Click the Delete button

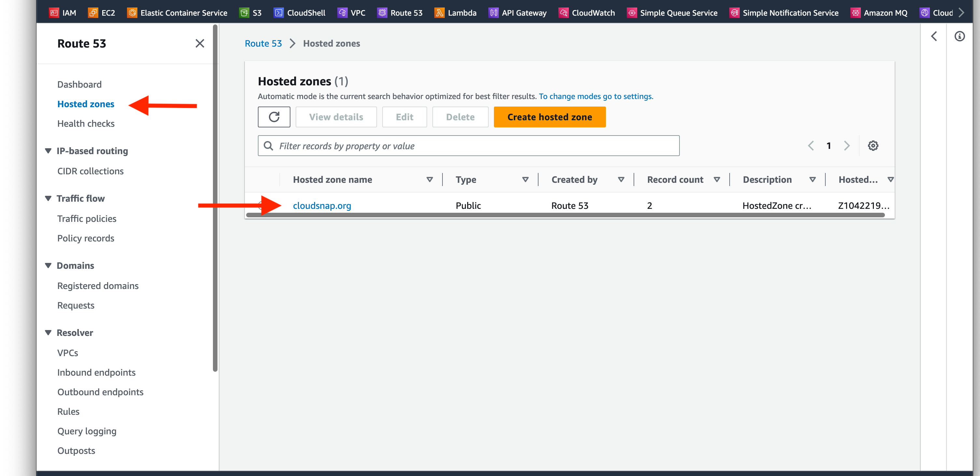point(460,117)
